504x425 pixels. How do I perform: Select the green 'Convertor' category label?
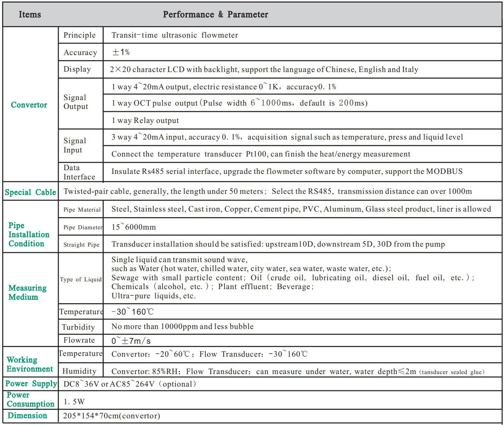point(29,105)
